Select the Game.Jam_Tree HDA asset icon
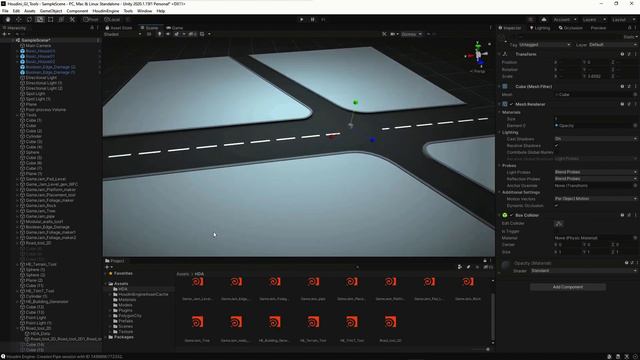The image size is (640, 360). click(198, 322)
